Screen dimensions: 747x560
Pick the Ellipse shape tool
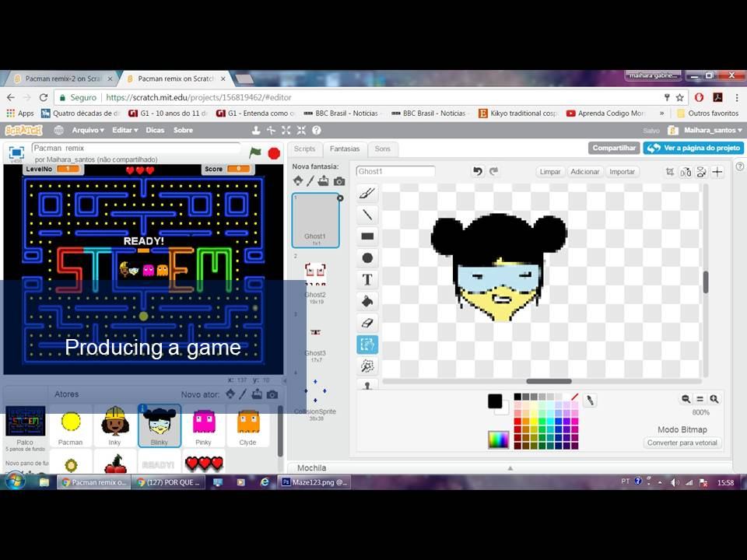tap(367, 258)
